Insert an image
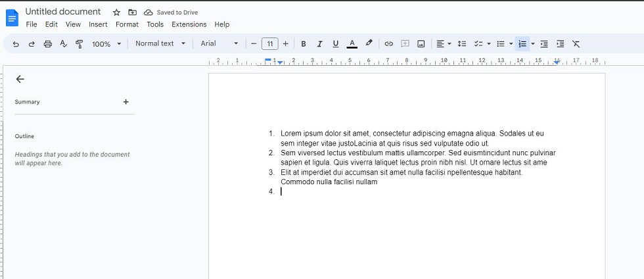Viewport: 644px width, 279px height. [421, 43]
